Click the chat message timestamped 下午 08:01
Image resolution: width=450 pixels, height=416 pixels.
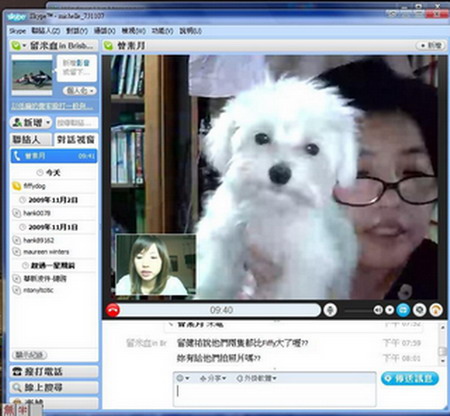click(x=218, y=358)
